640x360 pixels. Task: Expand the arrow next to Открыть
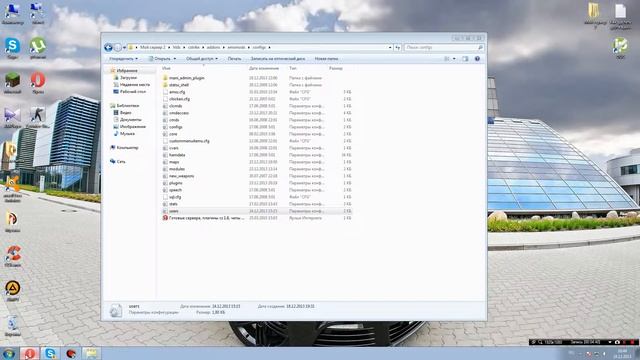coord(175,59)
